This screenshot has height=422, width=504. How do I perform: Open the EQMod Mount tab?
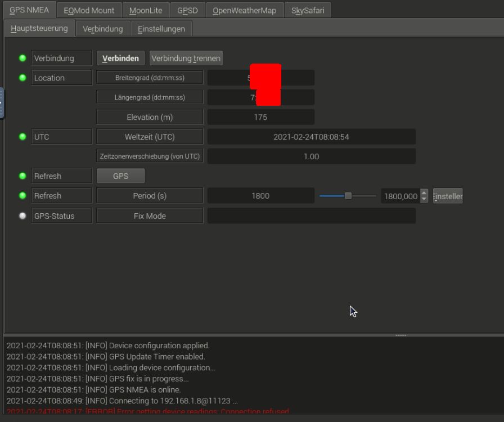coord(89,10)
